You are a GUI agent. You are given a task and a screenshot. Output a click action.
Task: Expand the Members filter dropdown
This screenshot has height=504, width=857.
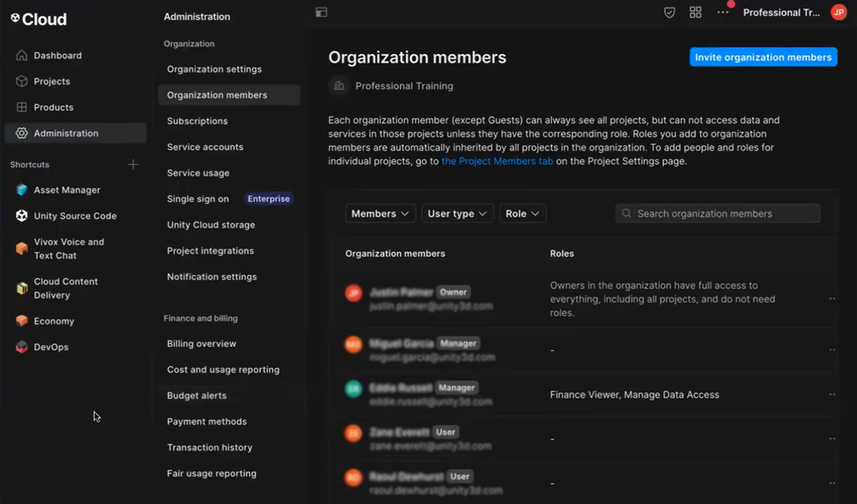tap(380, 213)
